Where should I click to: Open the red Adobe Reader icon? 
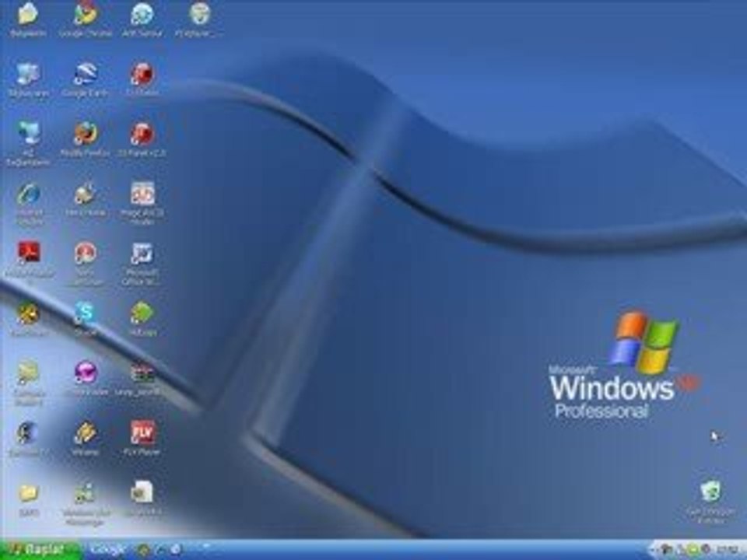29,252
